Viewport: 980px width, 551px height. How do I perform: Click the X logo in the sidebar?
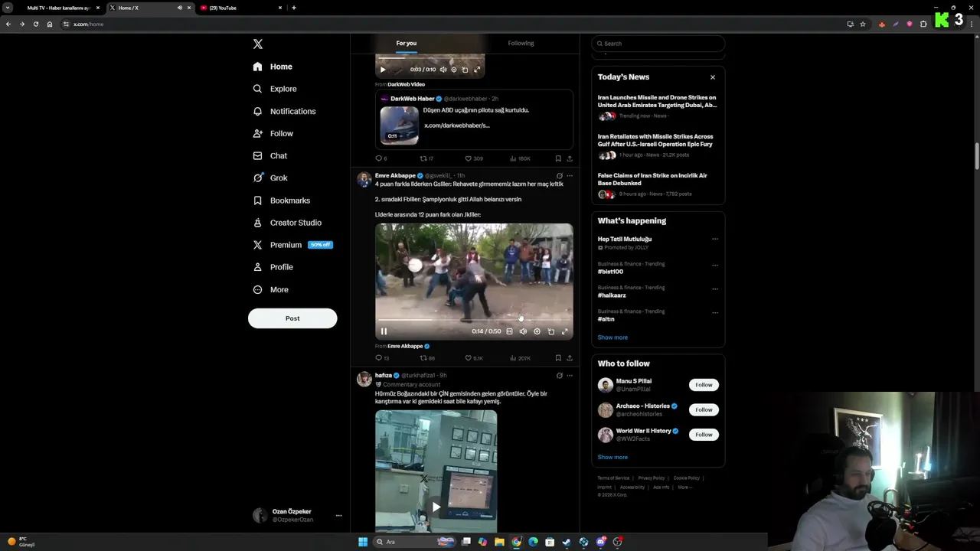[x=258, y=44]
